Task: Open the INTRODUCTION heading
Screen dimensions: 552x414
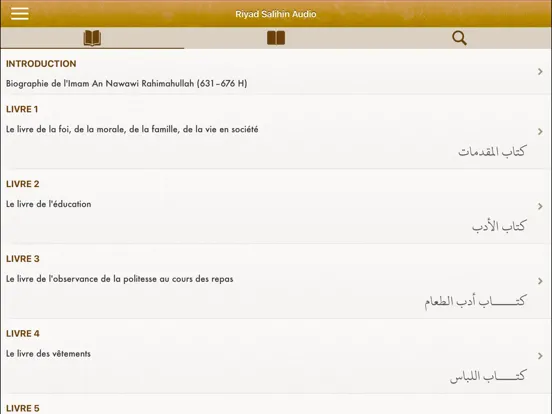Action: (41, 64)
